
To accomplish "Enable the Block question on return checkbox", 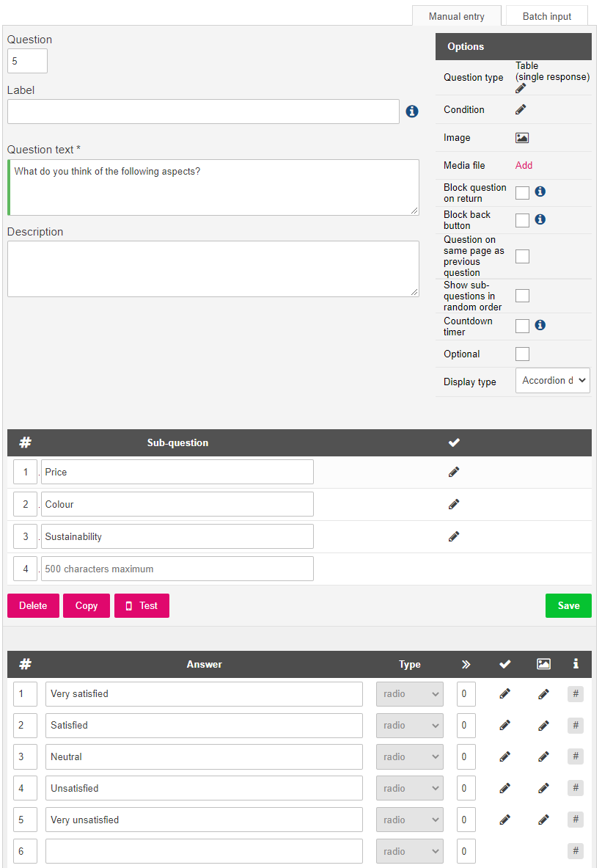I will 522,193.
